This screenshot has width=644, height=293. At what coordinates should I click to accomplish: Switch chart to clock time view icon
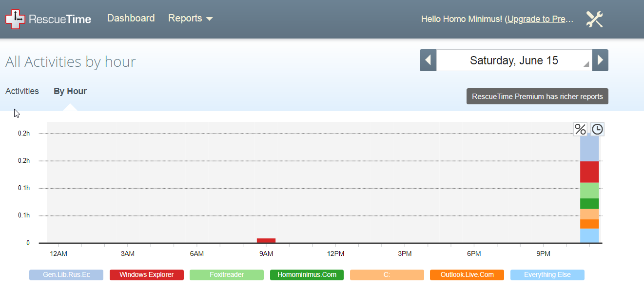(597, 129)
